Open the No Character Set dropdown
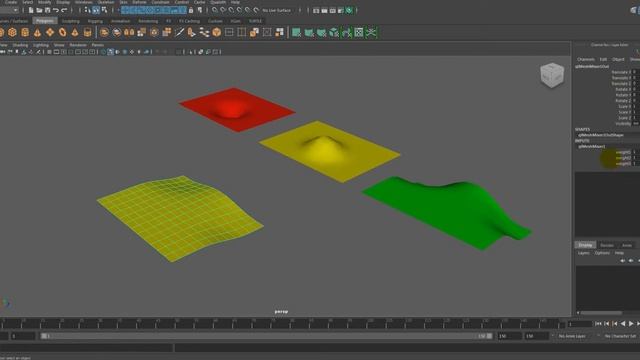The image size is (640, 360). point(619,336)
